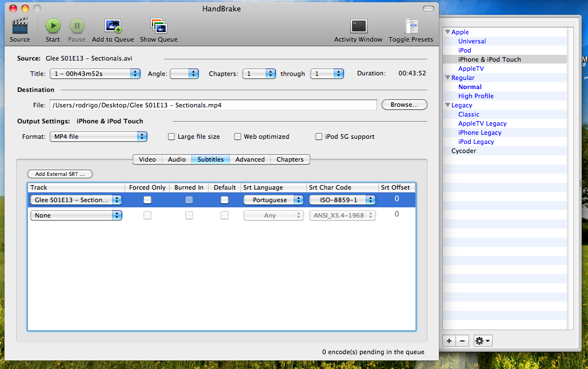
Task: Enable iPod 5G support checkbox
Action: (x=319, y=137)
